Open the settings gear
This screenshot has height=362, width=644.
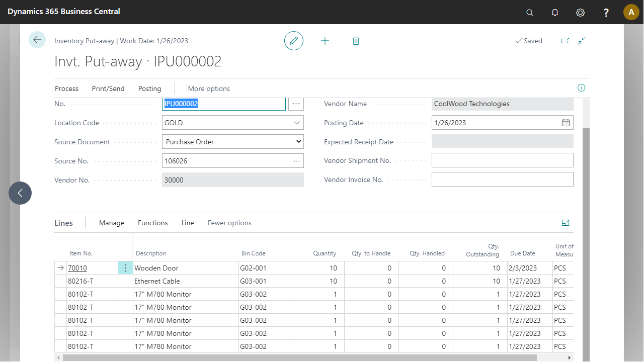click(x=580, y=13)
